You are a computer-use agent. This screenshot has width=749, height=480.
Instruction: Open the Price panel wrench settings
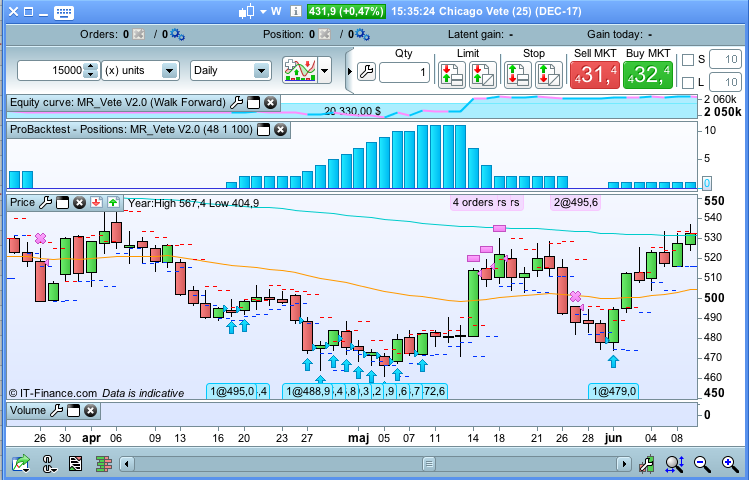pyautogui.click(x=45, y=203)
